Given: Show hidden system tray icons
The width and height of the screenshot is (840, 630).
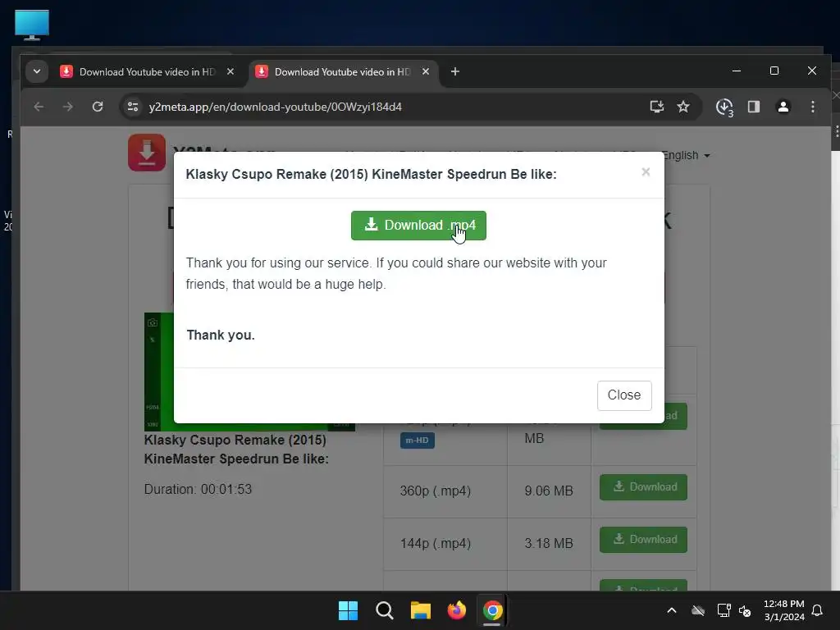Looking at the screenshot, I should pos(671,610).
